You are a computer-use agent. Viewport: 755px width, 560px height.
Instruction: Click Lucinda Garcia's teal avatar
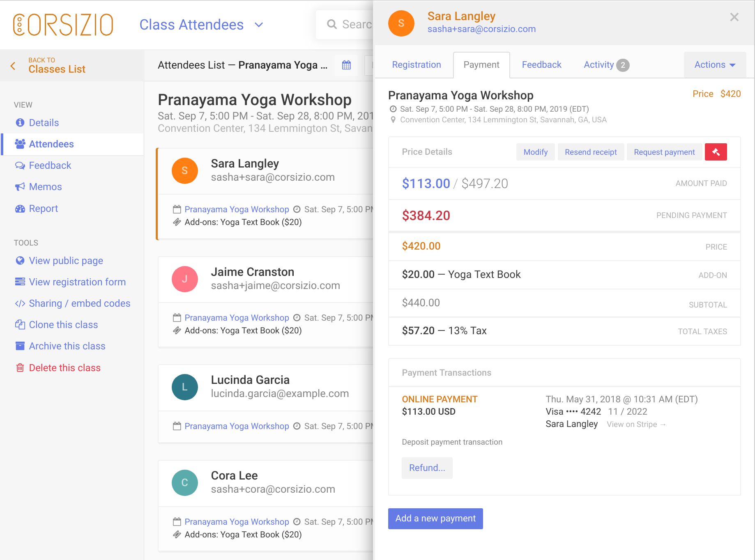184,387
